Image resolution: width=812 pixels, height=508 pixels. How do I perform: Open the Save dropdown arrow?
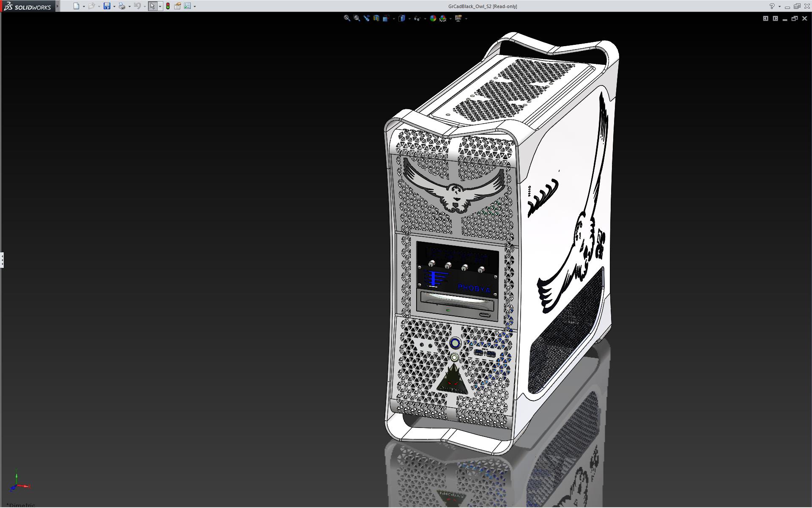pos(114,6)
